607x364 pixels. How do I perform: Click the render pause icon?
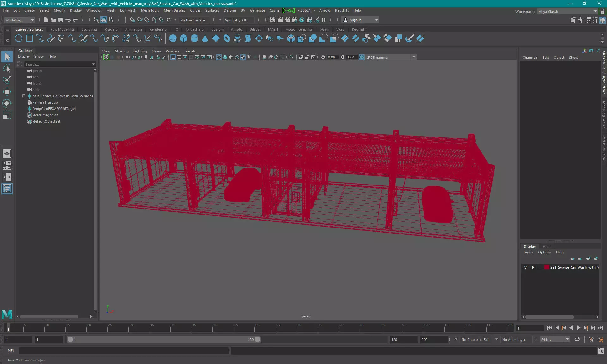pyautogui.click(x=324, y=20)
